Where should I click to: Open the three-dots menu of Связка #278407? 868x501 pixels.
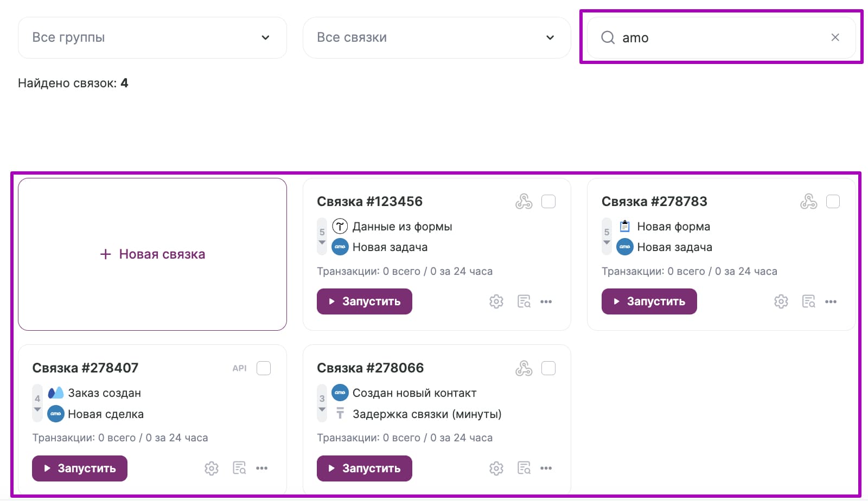coord(262,468)
